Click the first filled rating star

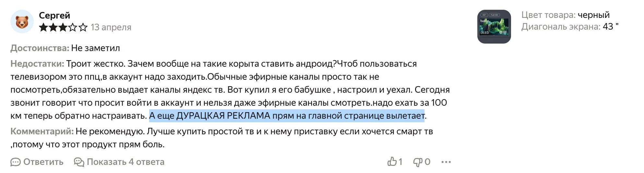tap(43, 27)
